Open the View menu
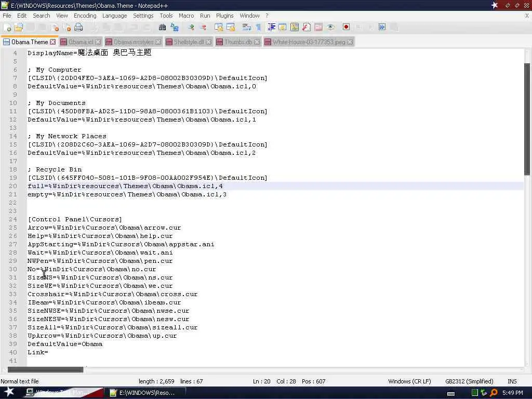The width and height of the screenshot is (532, 399). [62, 16]
